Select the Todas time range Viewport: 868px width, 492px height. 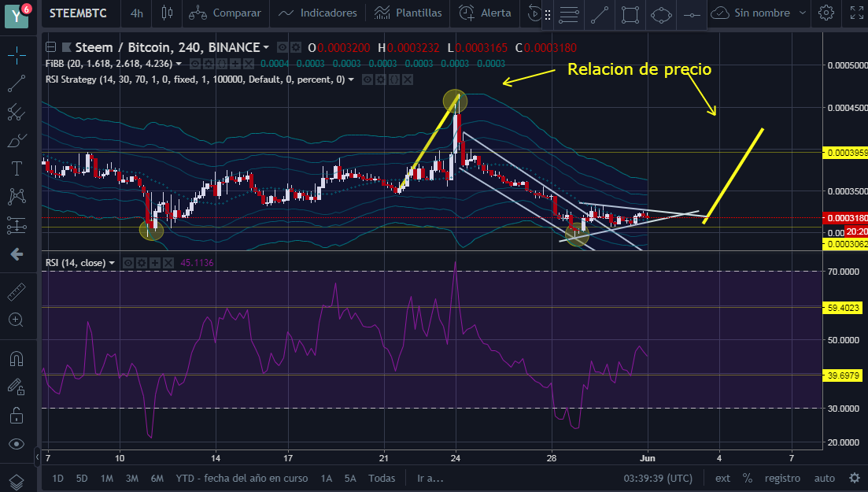(382, 478)
